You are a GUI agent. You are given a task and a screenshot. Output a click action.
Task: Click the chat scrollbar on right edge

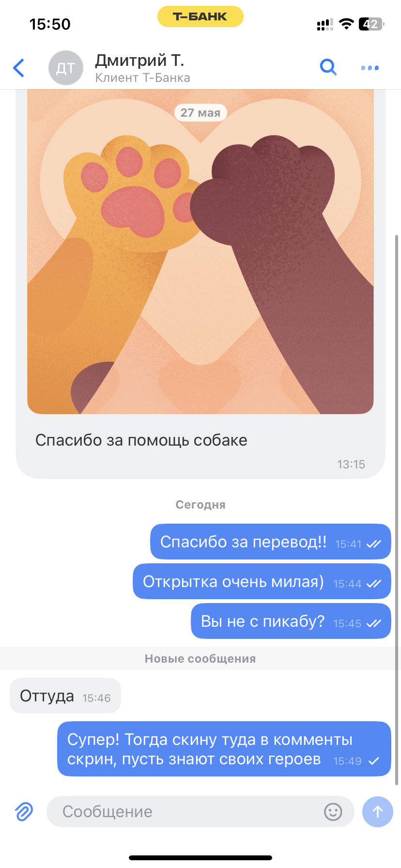point(397,509)
